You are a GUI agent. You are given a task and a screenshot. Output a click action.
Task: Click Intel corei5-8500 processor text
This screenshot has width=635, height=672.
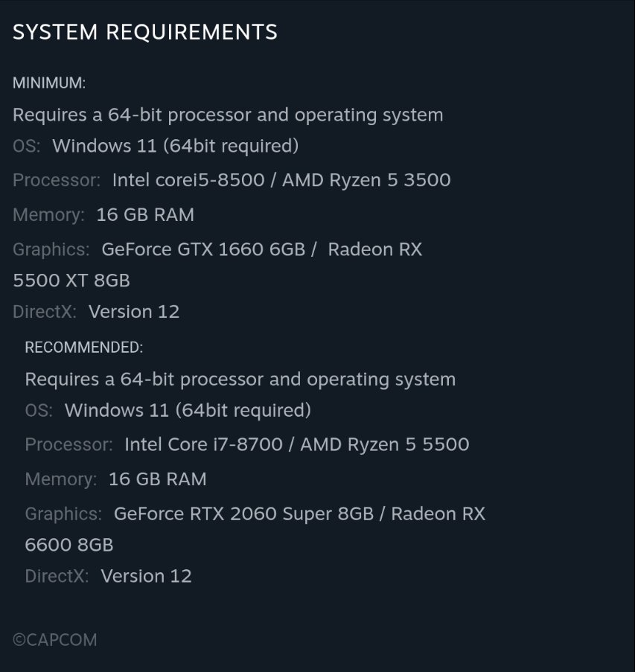tap(191, 180)
